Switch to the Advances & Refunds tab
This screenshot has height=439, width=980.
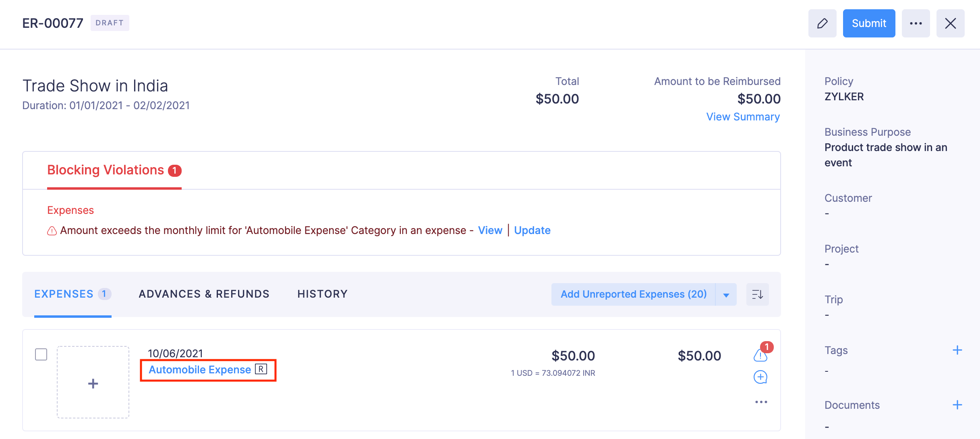204,294
